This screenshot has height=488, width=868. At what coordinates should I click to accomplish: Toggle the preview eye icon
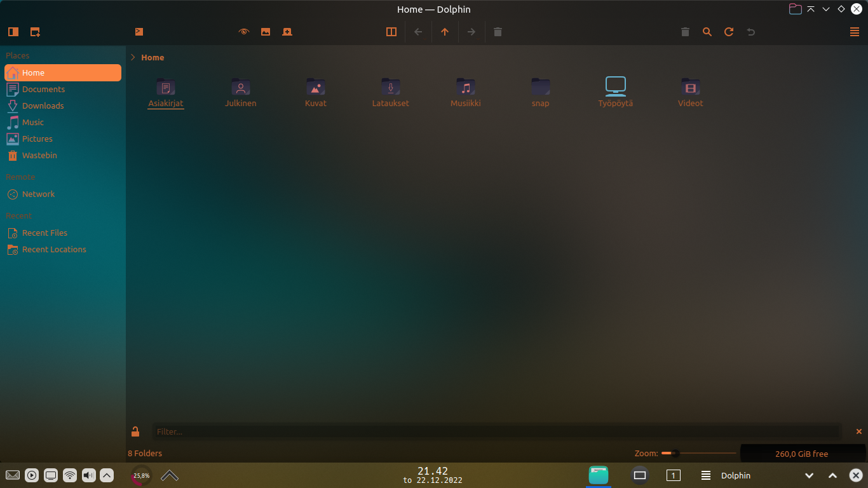click(x=243, y=31)
